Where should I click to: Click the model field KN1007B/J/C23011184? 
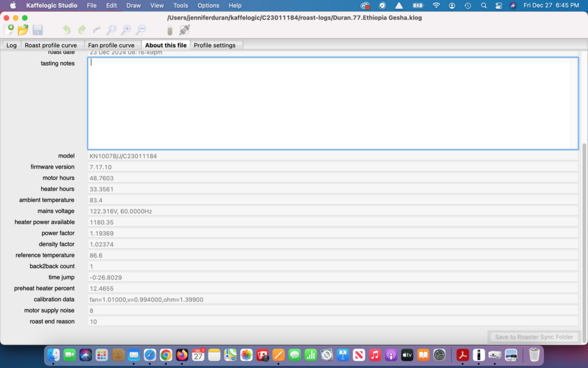pyautogui.click(x=332, y=156)
